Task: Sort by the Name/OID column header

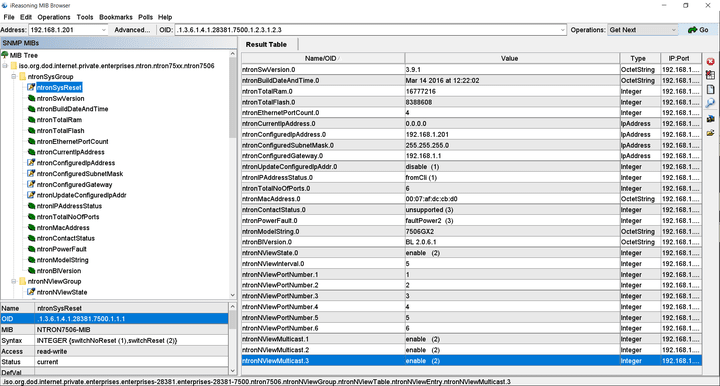Action: tap(323, 58)
